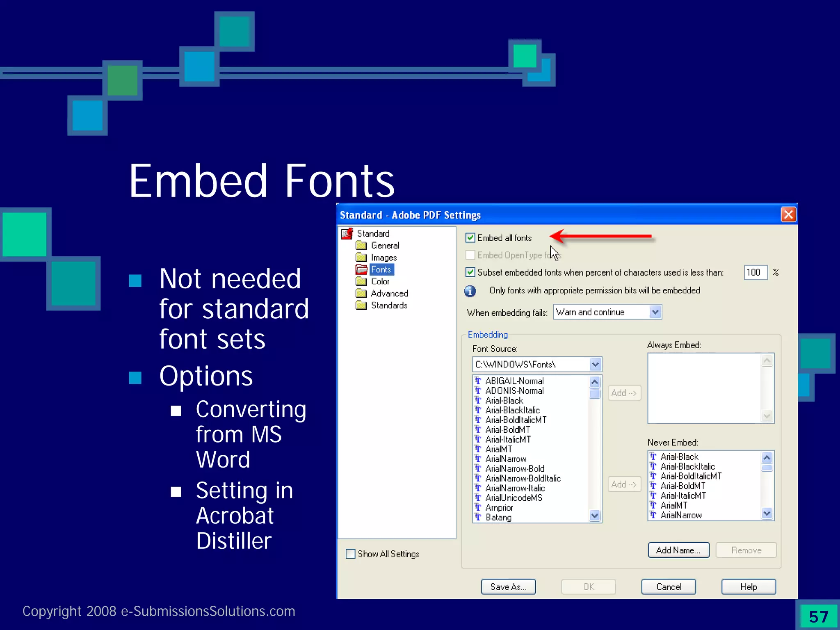Click the Standard root settings icon
This screenshot has width=840, height=630.
(347, 233)
